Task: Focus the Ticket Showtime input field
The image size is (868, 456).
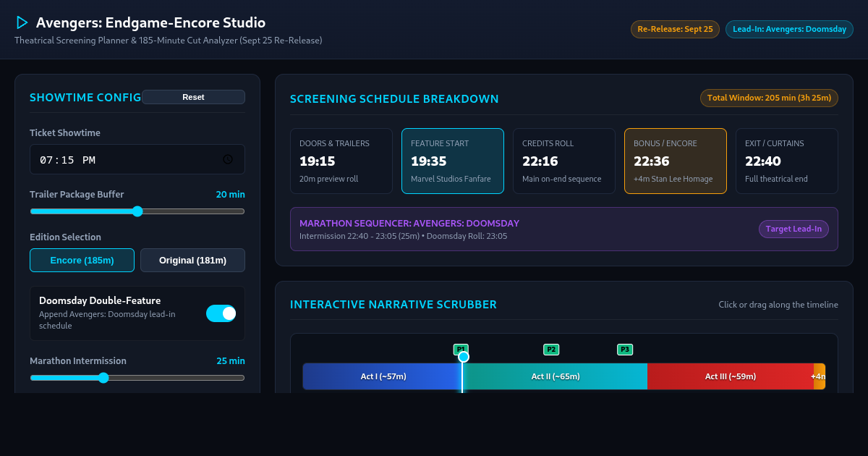Action: 137,159
